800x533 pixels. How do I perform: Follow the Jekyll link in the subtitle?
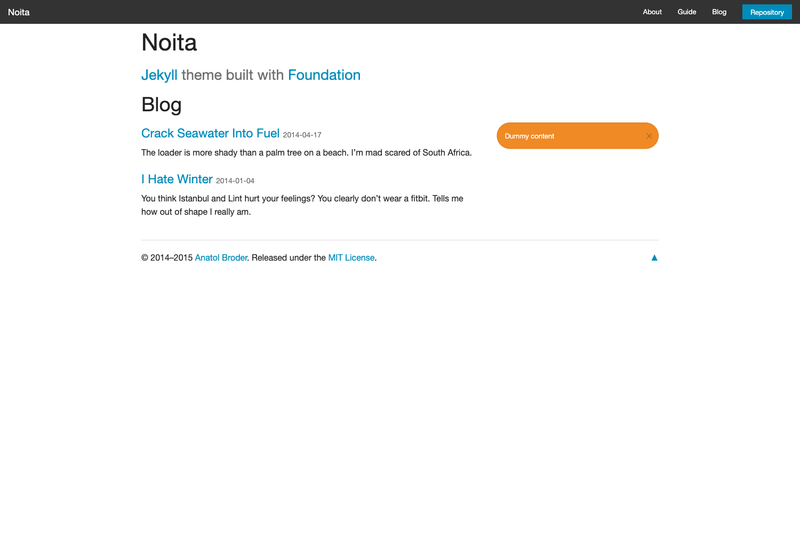[159, 75]
